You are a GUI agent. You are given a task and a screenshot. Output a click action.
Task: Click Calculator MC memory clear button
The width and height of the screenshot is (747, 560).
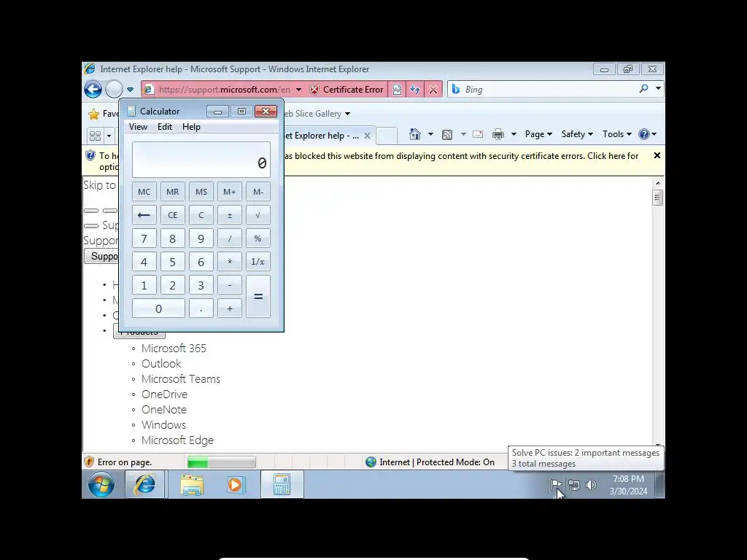(144, 192)
